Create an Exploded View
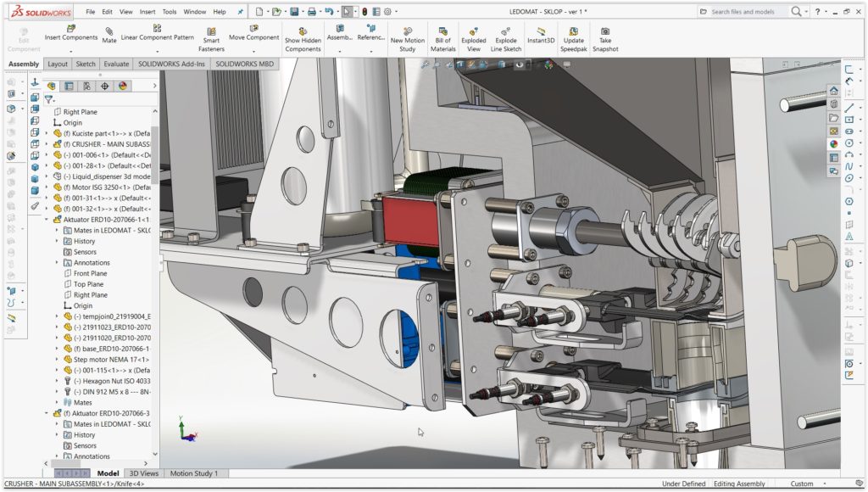The width and height of the screenshot is (868, 492). click(x=474, y=39)
